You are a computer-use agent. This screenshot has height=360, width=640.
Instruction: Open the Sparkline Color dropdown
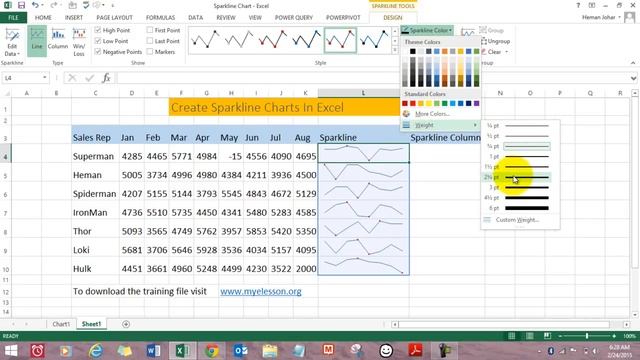pyautogui.click(x=427, y=30)
